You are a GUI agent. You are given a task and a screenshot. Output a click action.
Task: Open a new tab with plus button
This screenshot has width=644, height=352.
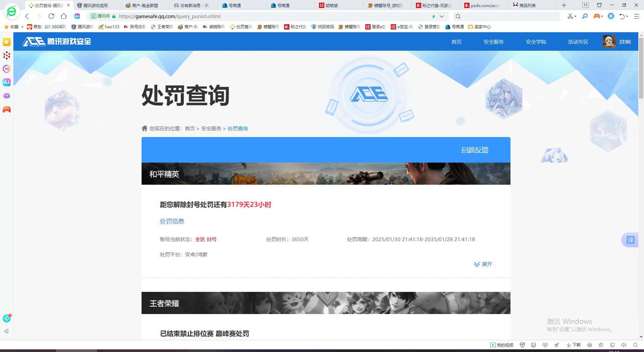coord(564,5)
